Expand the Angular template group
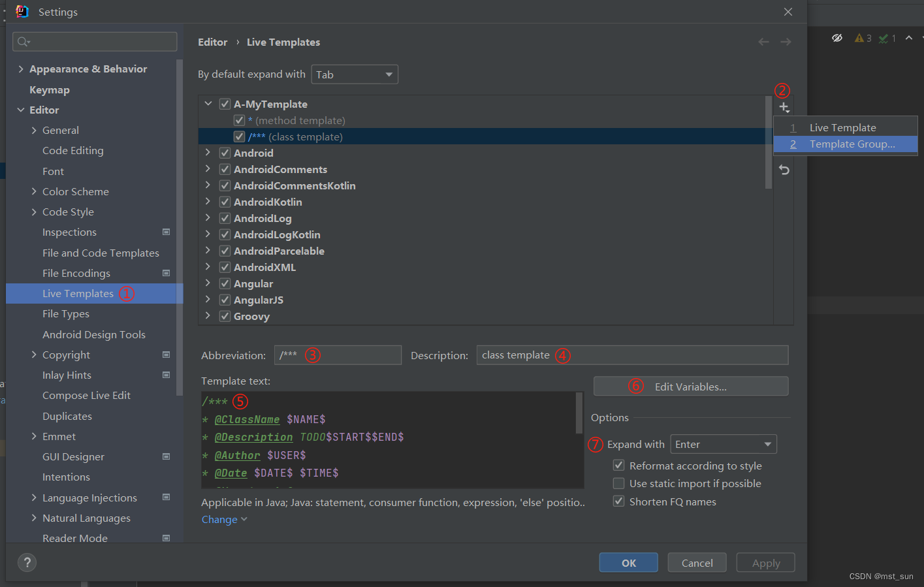The width and height of the screenshot is (924, 587). 208,283
